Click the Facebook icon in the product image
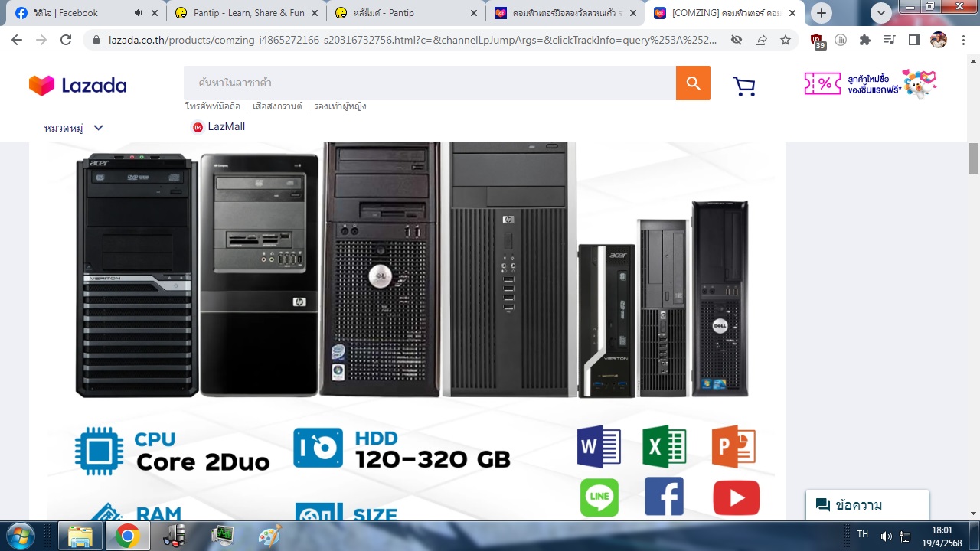 [x=665, y=497]
